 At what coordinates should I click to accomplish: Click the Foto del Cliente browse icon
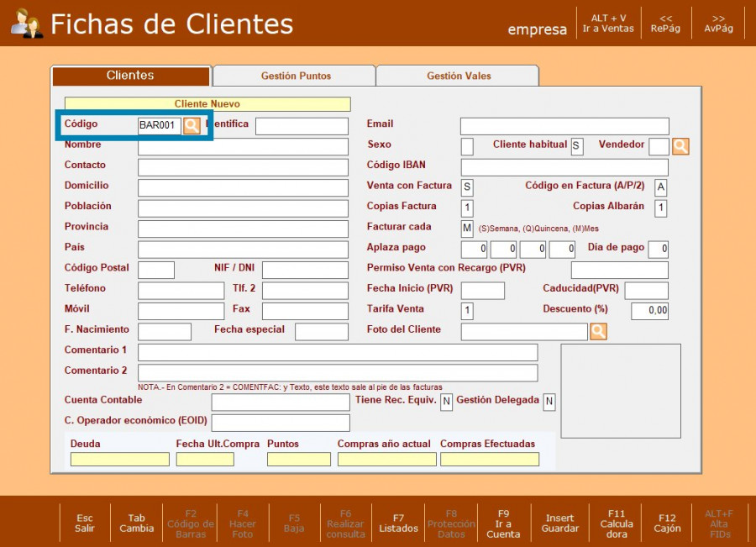(x=598, y=331)
